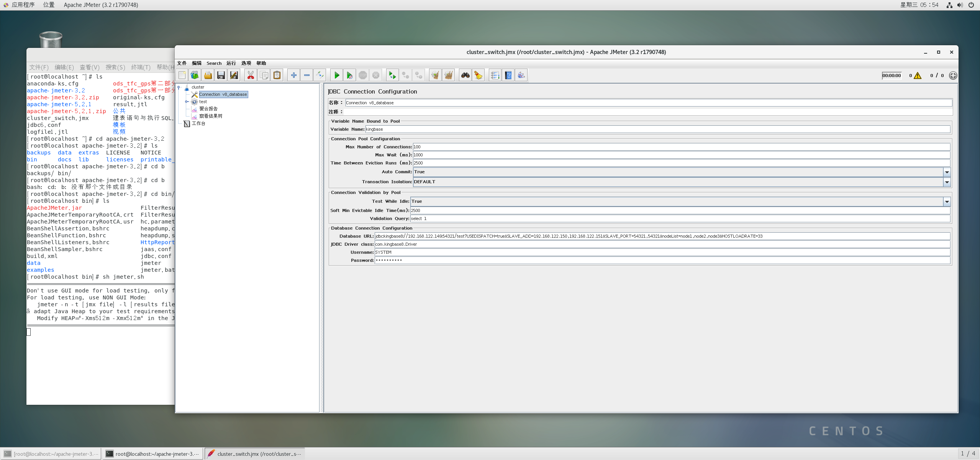Toggle tree expansion with the arrows icon
The height and width of the screenshot is (460, 980).
click(x=320, y=76)
